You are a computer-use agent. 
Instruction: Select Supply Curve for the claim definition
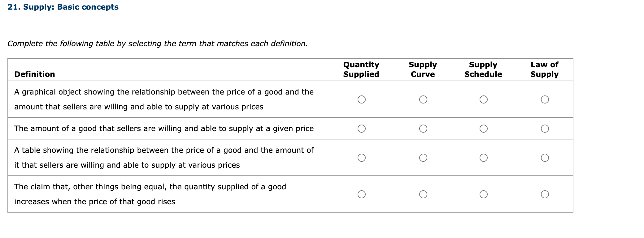(x=423, y=194)
